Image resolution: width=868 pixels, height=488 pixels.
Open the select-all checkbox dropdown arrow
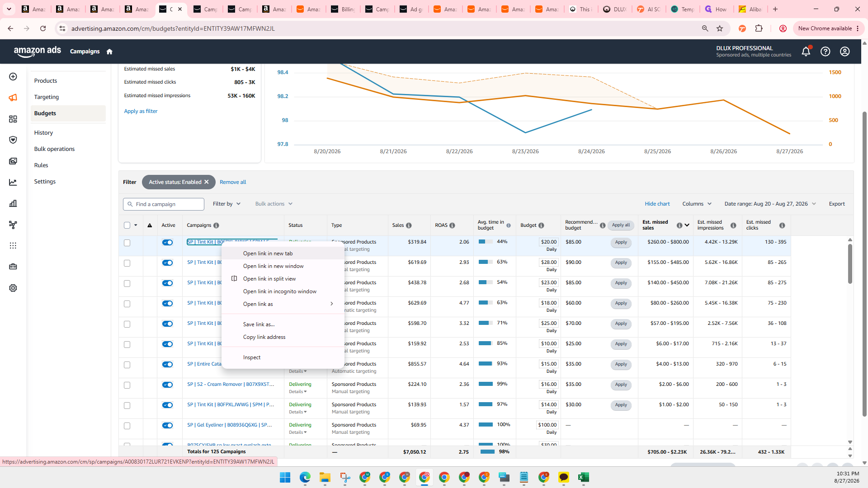click(x=136, y=225)
